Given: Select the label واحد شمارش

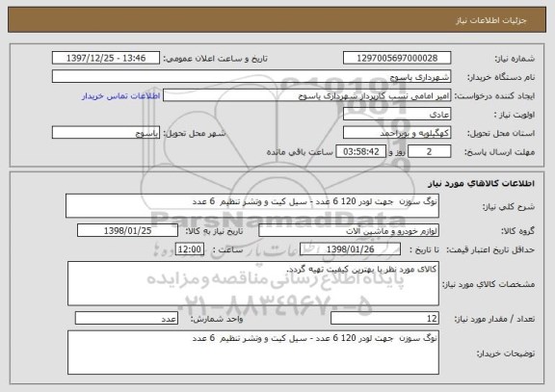Looking at the screenshot, I should [217, 319].
